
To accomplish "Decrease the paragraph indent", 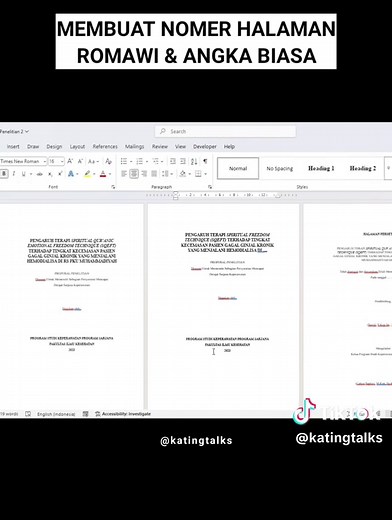I will tap(173, 161).
